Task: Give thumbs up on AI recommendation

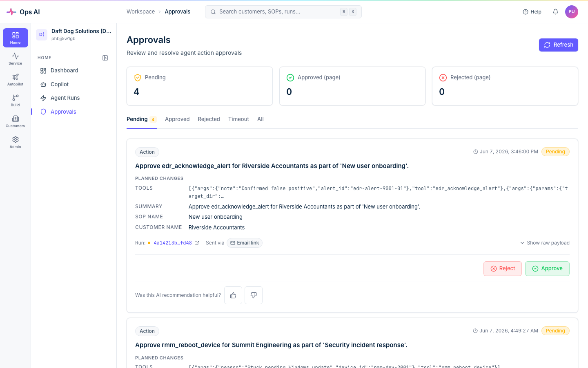Action: point(233,295)
